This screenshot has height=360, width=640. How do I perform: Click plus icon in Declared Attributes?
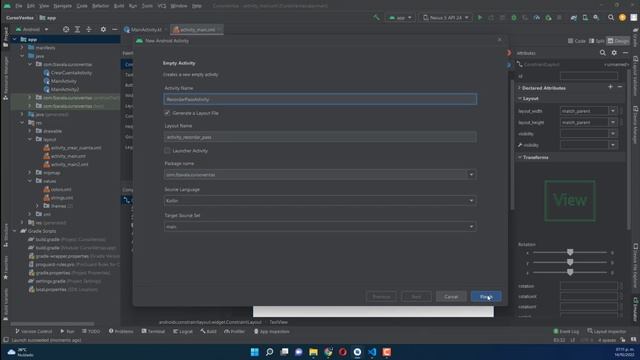(x=611, y=87)
